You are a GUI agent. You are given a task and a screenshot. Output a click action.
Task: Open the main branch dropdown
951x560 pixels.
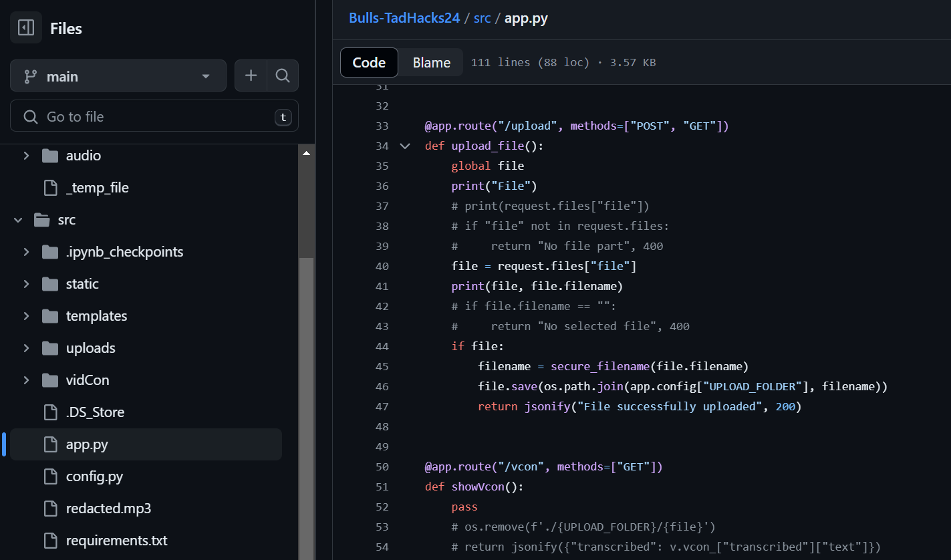click(118, 76)
